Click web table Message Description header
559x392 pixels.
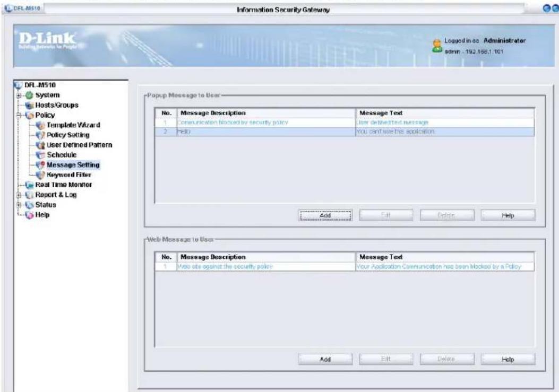pos(266,257)
